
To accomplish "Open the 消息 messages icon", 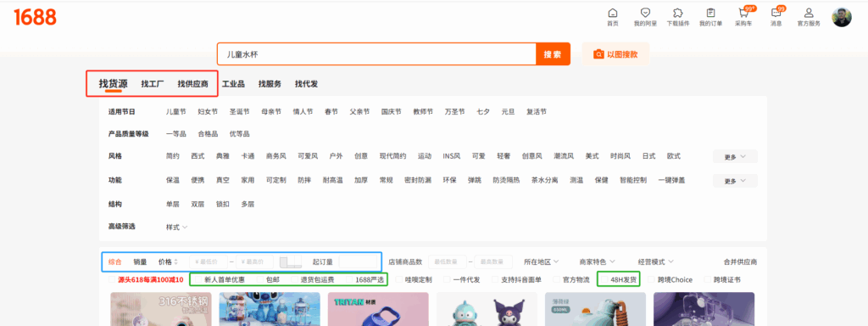I will pos(776,13).
